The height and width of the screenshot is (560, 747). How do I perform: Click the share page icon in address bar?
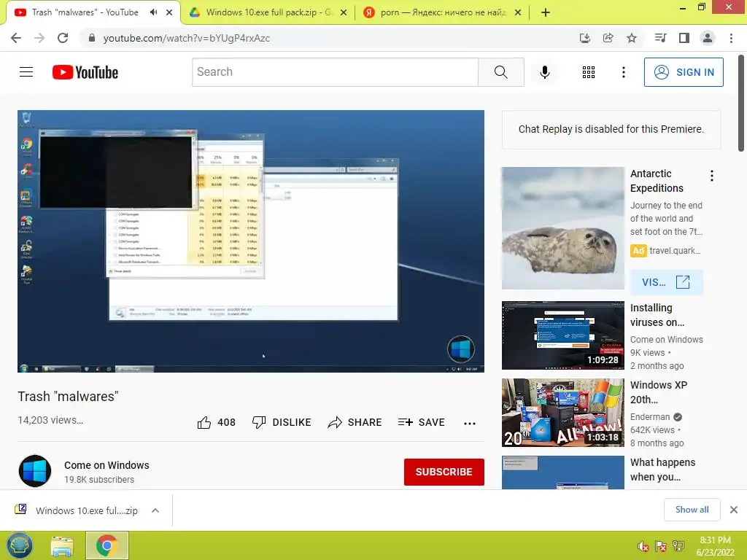[x=608, y=38]
